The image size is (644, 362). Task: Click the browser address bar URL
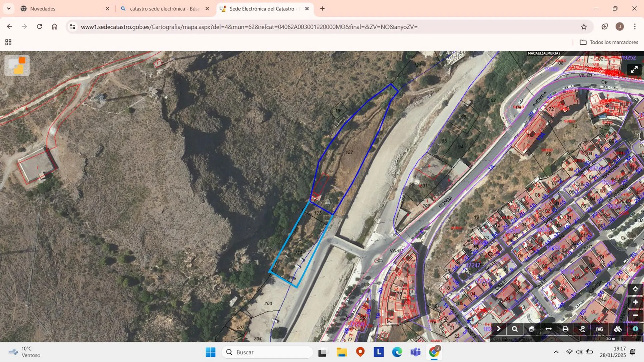[x=249, y=27]
